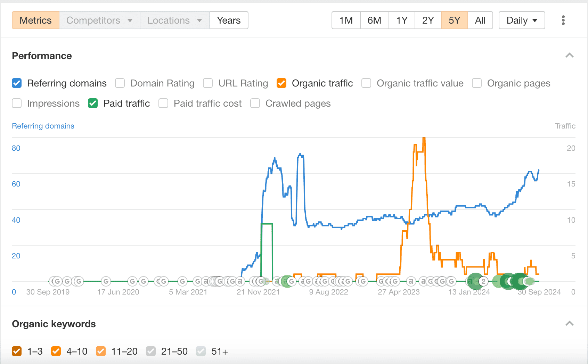Screen dimensions: 588x364
Task: Uncheck the Organic traffic checkbox
Action: click(x=281, y=83)
